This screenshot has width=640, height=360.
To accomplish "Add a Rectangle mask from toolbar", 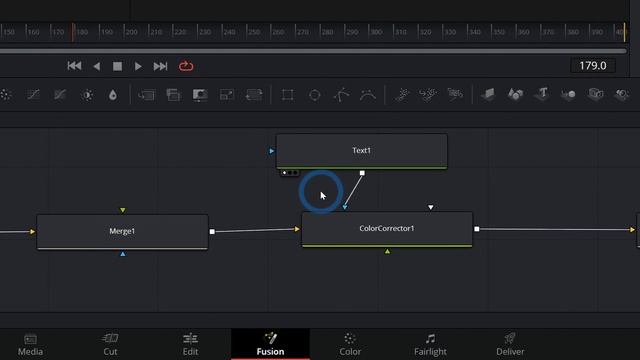I will 288,95.
